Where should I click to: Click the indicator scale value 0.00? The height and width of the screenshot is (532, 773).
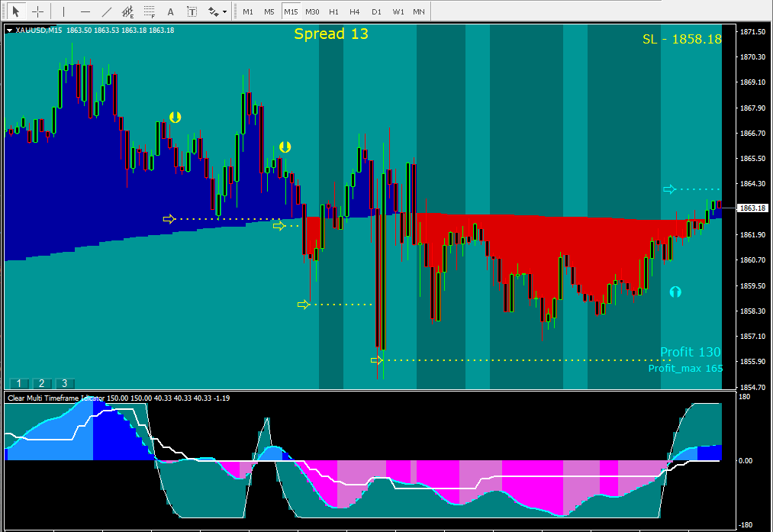click(746, 460)
